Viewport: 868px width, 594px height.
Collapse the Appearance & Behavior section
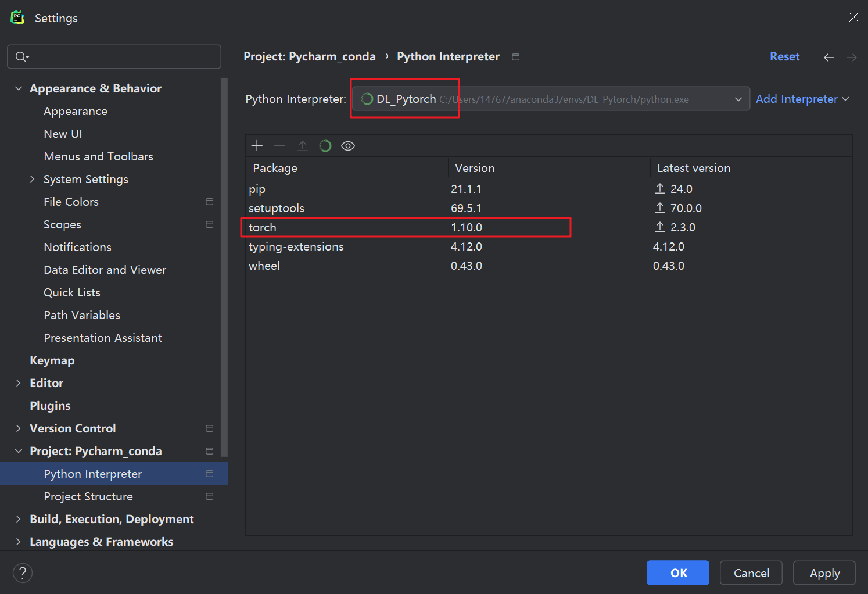[19, 88]
